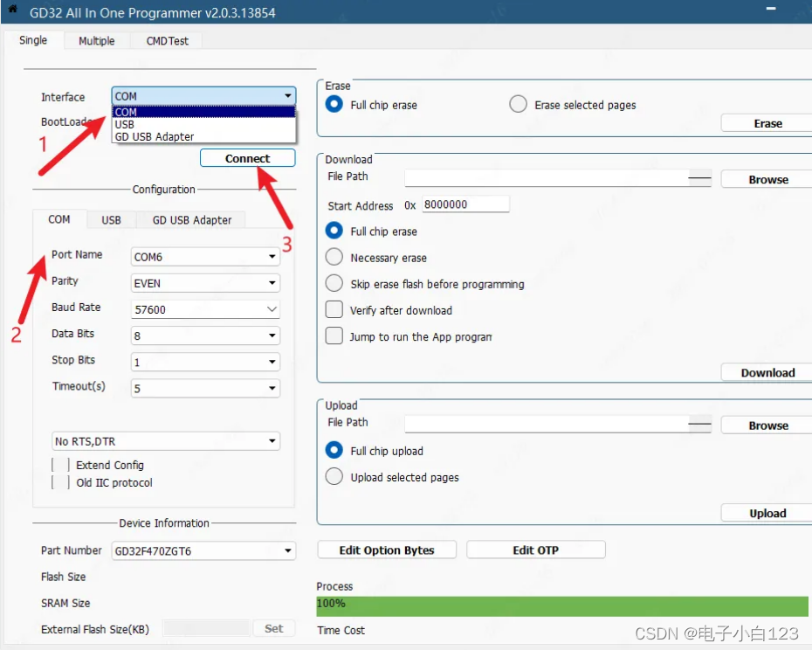The width and height of the screenshot is (812, 650).
Task: Select the Full chip upload radio
Action: click(x=334, y=450)
